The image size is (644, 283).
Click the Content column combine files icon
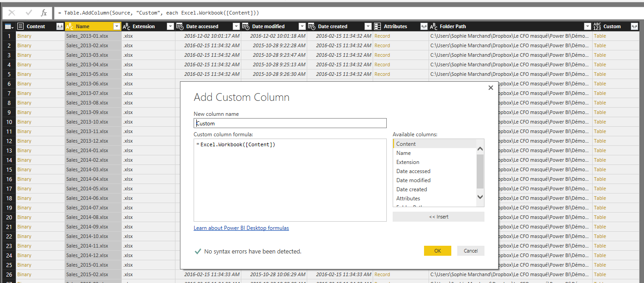click(x=60, y=26)
